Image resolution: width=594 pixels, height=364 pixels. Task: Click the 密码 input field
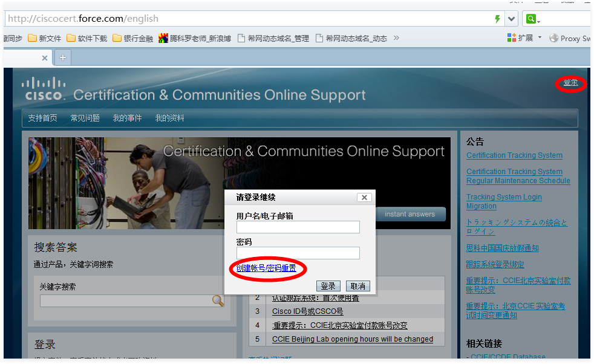click(x=298, y=253)
